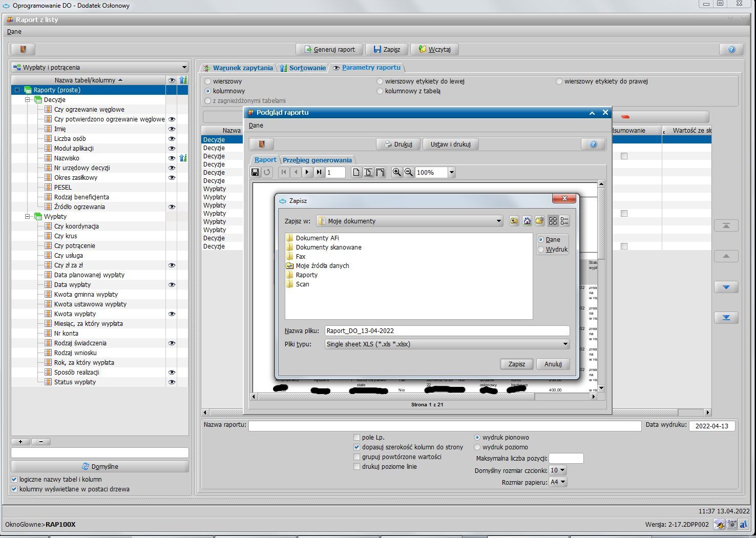Open the Zapisz w folder dropdown
This screenshot has height=538, width=756.
(499, 221)
